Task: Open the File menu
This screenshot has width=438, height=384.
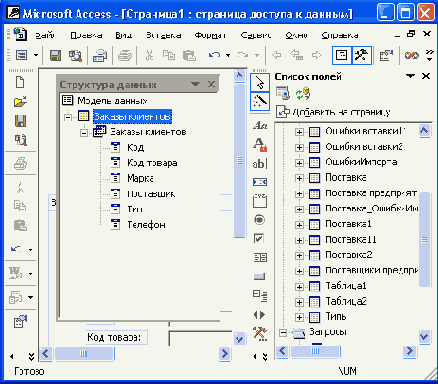Action: [x=45, y=35]
